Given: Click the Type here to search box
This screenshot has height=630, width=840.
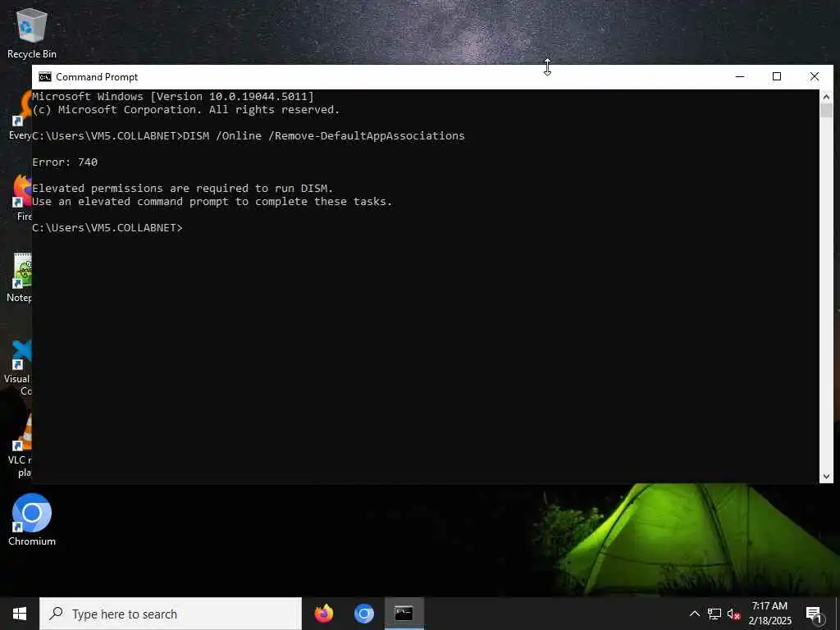Looking at the screenshot, I should [171, 614].
